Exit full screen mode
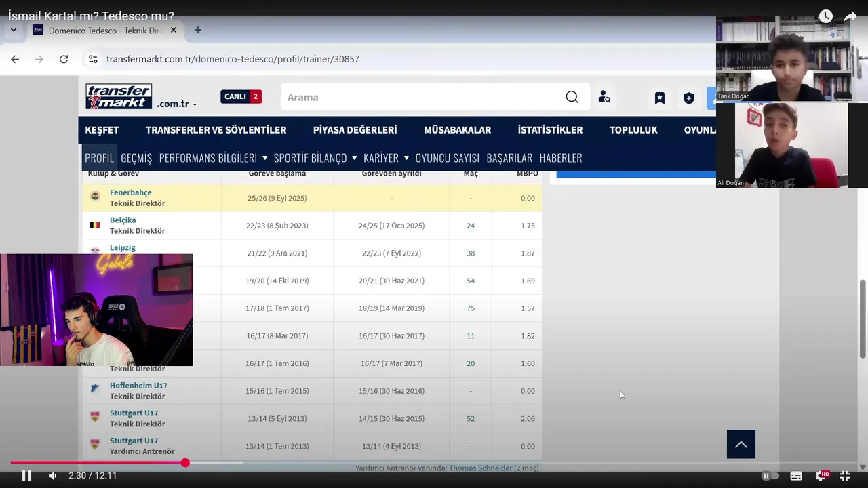Screen dimensions: 868x488 point(845,476)
